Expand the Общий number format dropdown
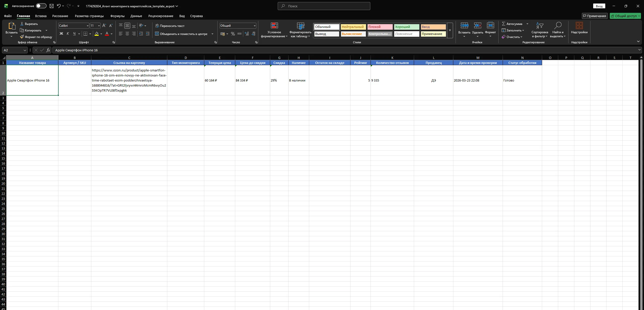644x310 pixels. tap(255, 26)
